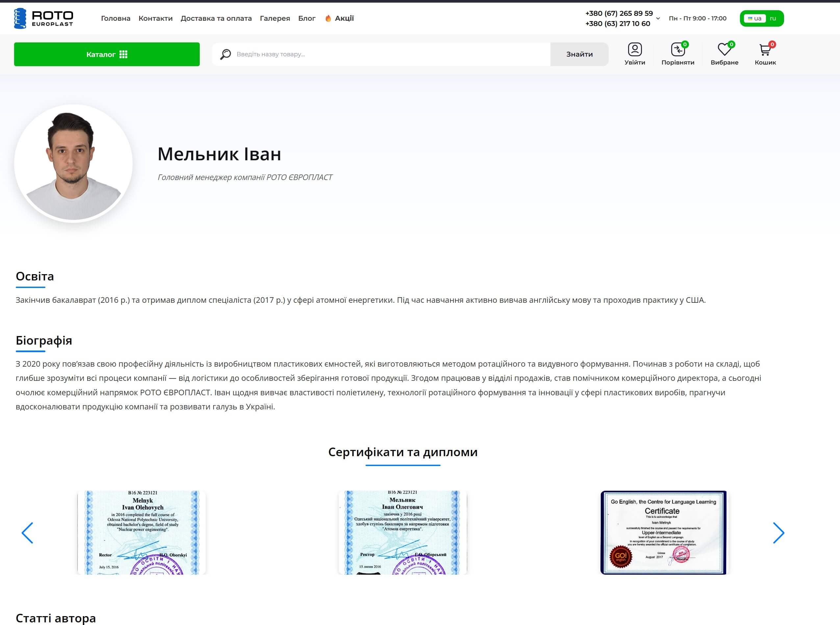This screenshot has height=625, width=840.
Task: Click the Увійти user account icon
Action: (635, 54)
